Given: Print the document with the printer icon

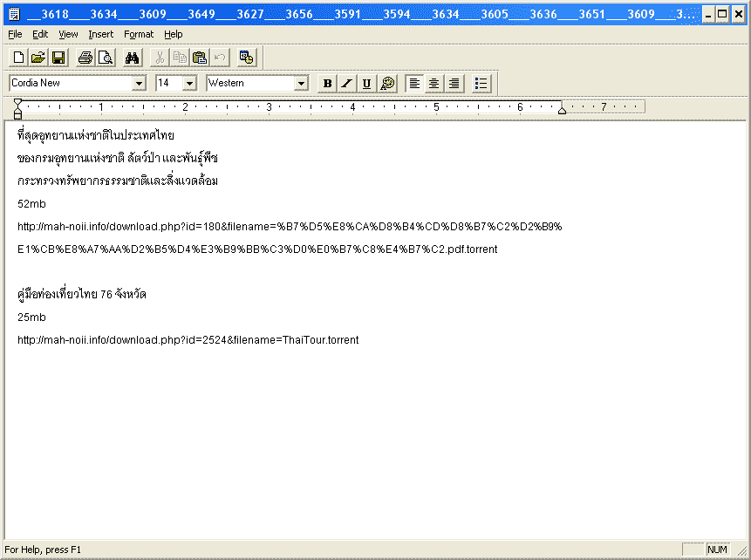Looking at the screenshot, I should tap(85, 58).
